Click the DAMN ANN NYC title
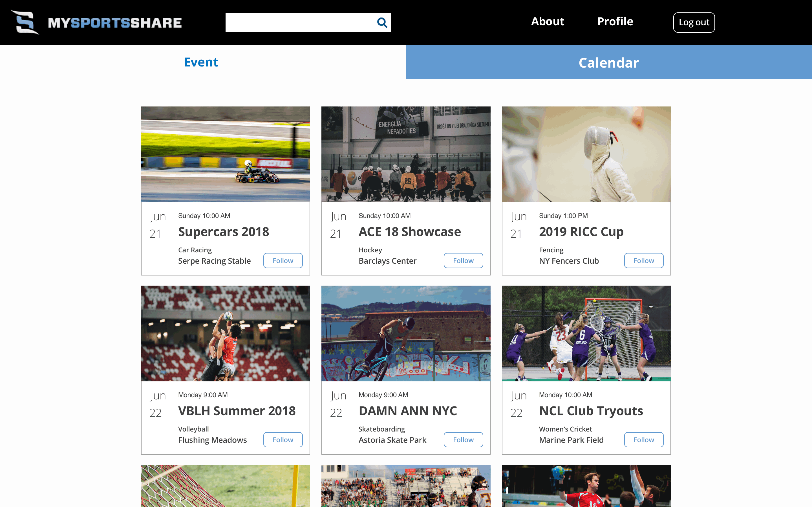The width and height of the screenshot is (812, 507). (x=407, y=411)
